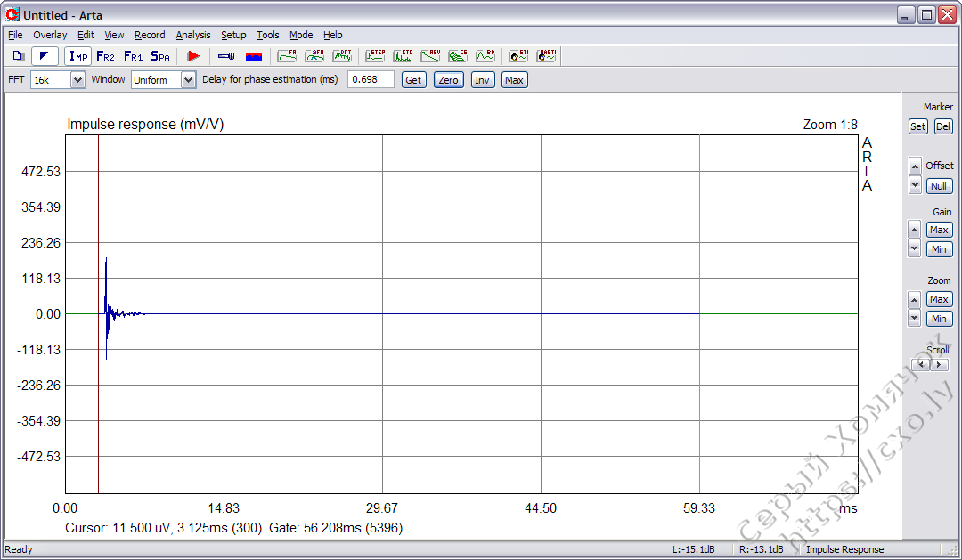
Task: Expand the Window type Uniform dropdown
Action: (x=188, y=80)
